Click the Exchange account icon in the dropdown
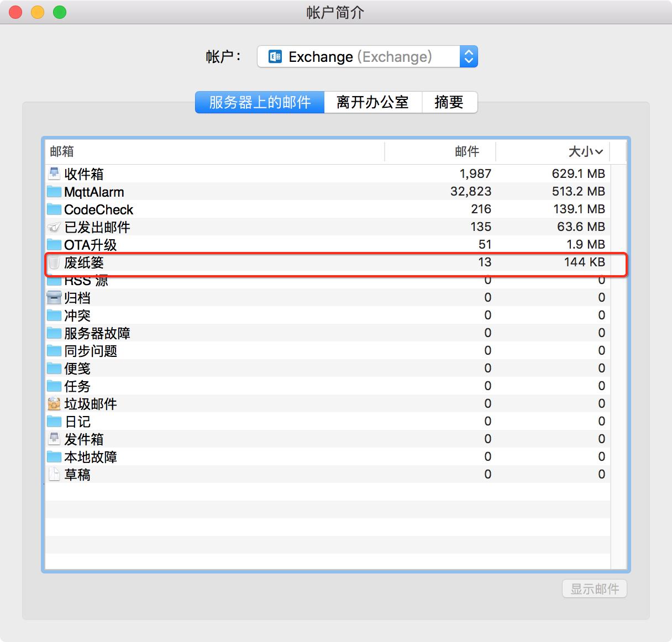The width and height of the screenshot is (672, 642). pyautogui.click(x=275, y=56)
